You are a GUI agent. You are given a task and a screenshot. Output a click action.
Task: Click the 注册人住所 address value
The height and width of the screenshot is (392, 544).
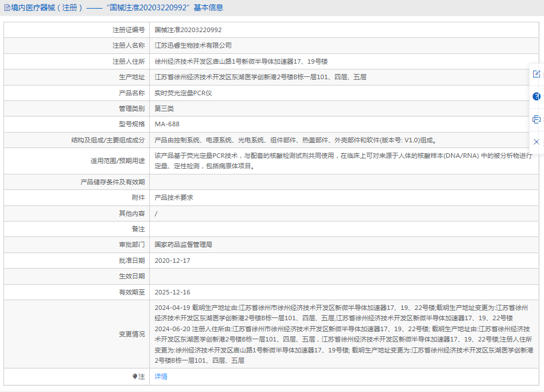(x=241, y=61)
